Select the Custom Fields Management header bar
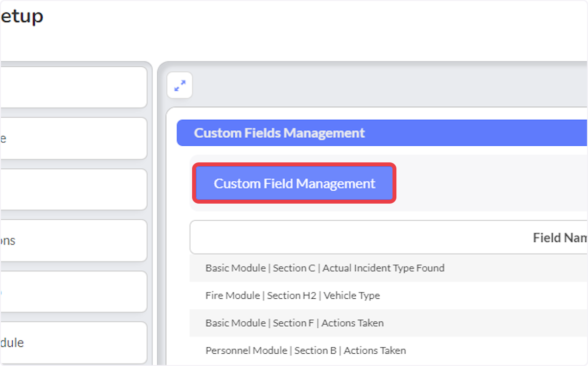 (382, 133)
